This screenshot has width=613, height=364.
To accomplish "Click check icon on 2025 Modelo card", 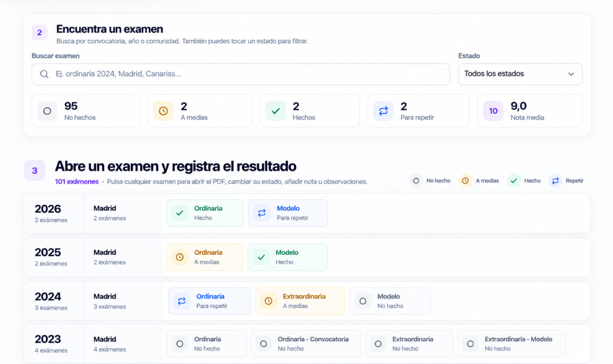I will point(262,257).
